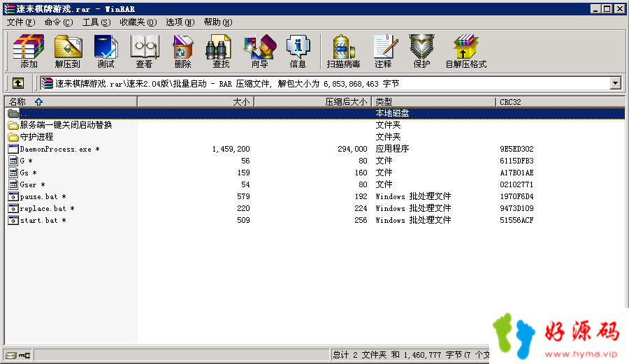Viewport: 629px width, 364px height.
Task: Run the Test (测试) archive tool
Action: coord(106,51)
